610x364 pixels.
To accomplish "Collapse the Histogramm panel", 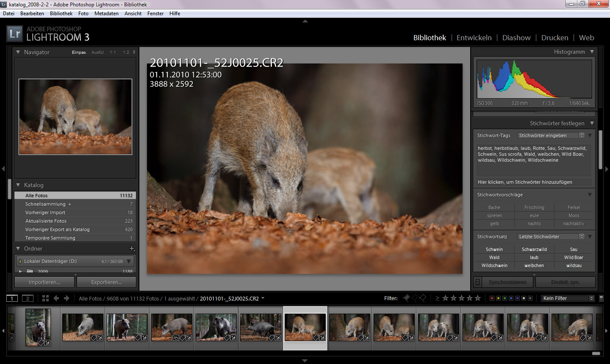I will [x=592, y=52].
